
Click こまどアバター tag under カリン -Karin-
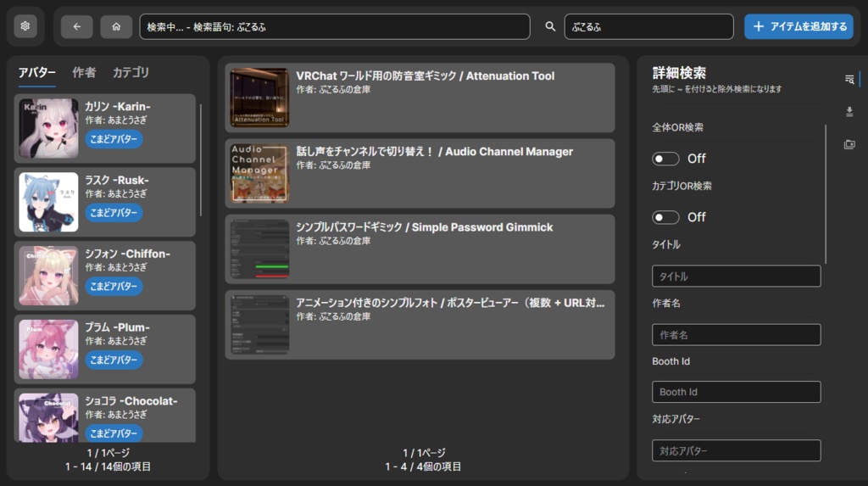[x=114, y=139]
